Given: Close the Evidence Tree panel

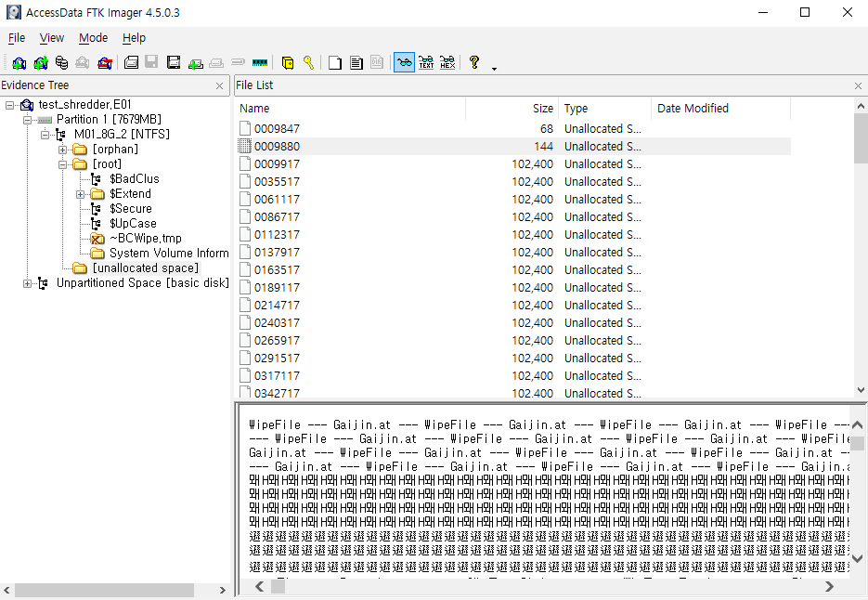Looking at the screenshot, I should [219, 85].
